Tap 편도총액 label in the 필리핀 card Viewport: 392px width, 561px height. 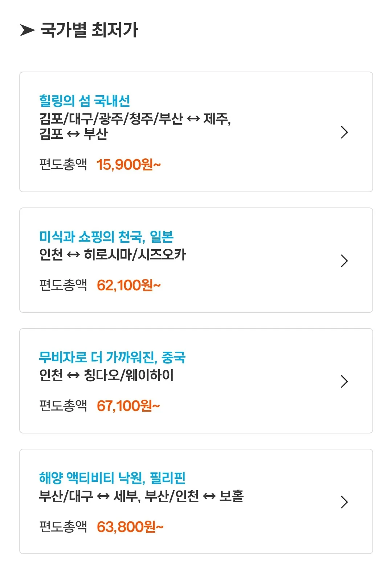[x=63, y=526]
